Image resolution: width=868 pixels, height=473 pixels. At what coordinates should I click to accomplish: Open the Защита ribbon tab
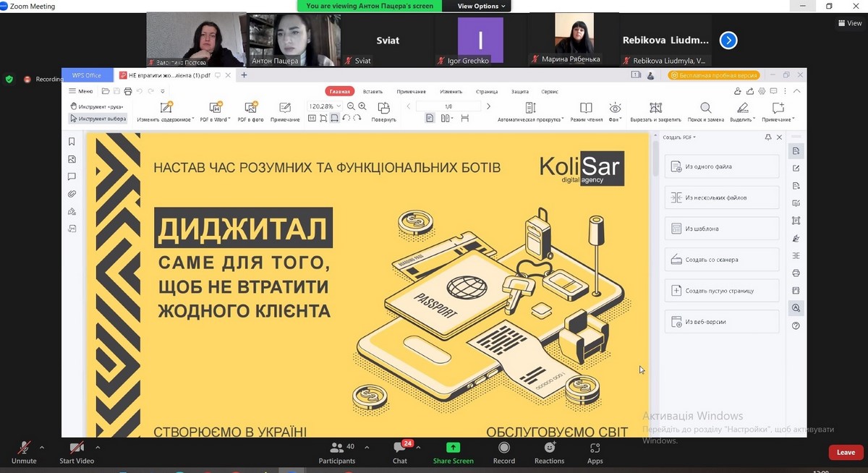(519, 92)
